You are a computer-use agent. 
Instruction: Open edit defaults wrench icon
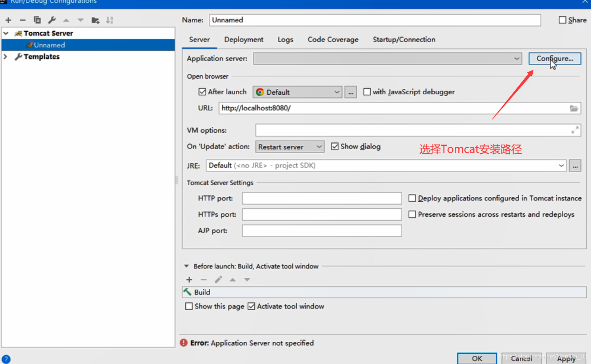pos(52,20)
